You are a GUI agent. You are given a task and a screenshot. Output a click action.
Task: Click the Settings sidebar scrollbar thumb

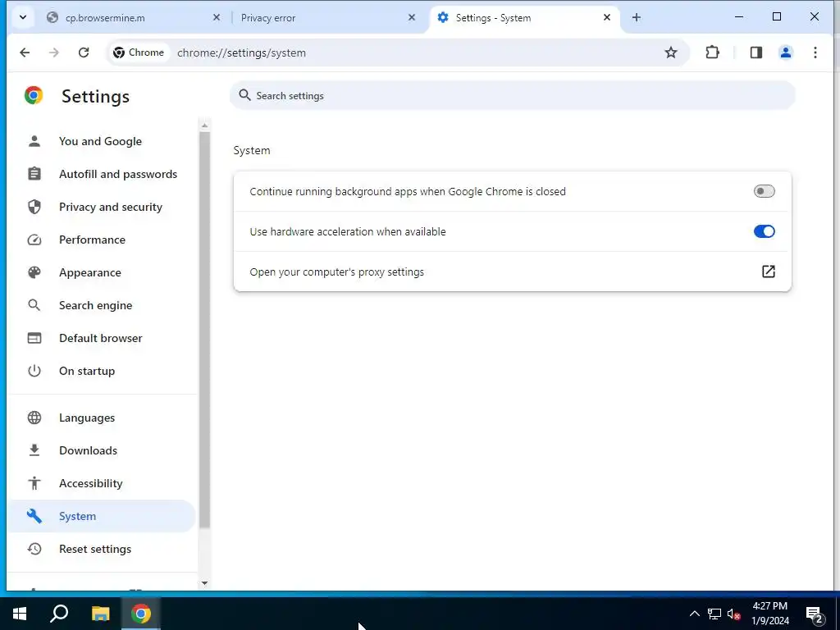[x=204, y=330]
